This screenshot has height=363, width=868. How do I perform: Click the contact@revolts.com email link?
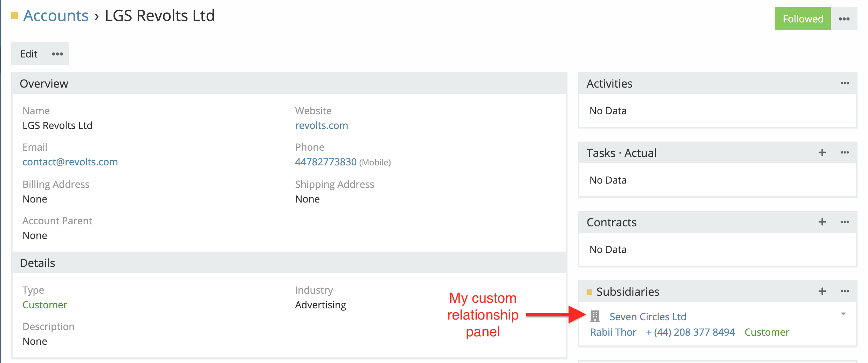pos(70,162)
